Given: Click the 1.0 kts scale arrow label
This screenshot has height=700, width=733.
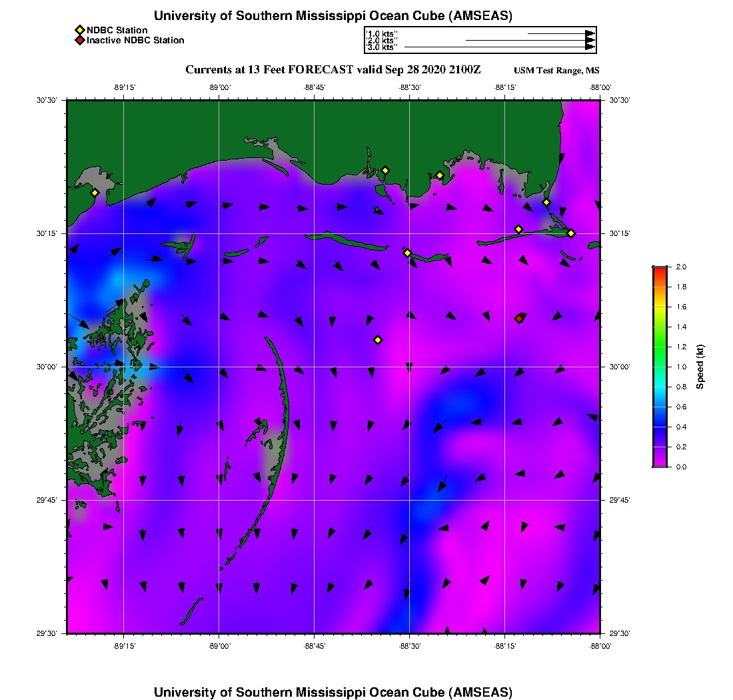Looking at the screenshot, I should [x=382, y=33].
